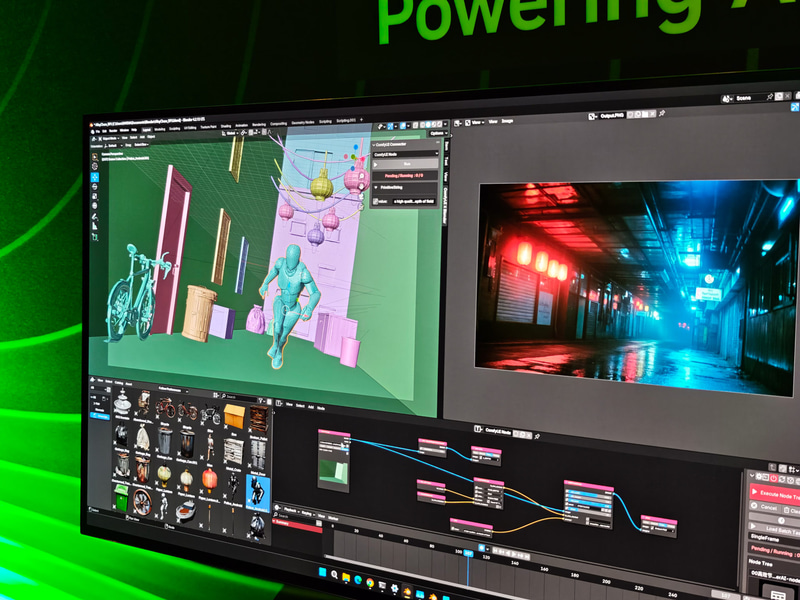Open Windows Start menu
The width and height of the screenshot is (800, 600).
tap(322, 572)
